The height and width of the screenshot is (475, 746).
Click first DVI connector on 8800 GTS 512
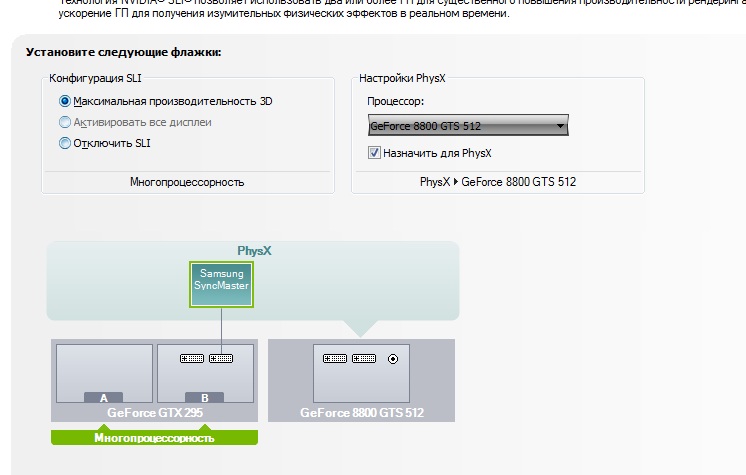pyautogui.click(x=335, y=358)
